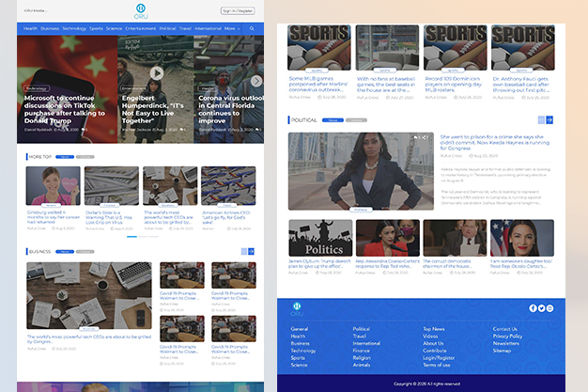Play the Engelbert Humperdinck video
This screenshot has height=392, width=588.
coord(157,72)
